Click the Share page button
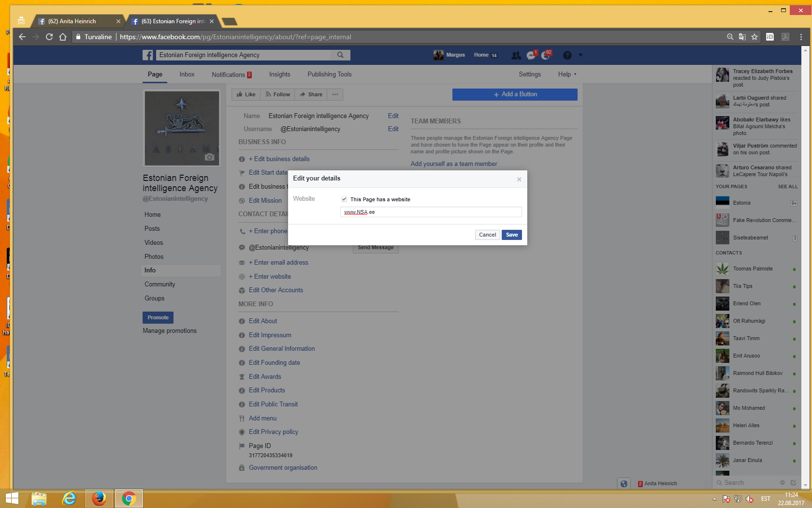Viewport: 812px width, 508px height. tap(311, 94)
